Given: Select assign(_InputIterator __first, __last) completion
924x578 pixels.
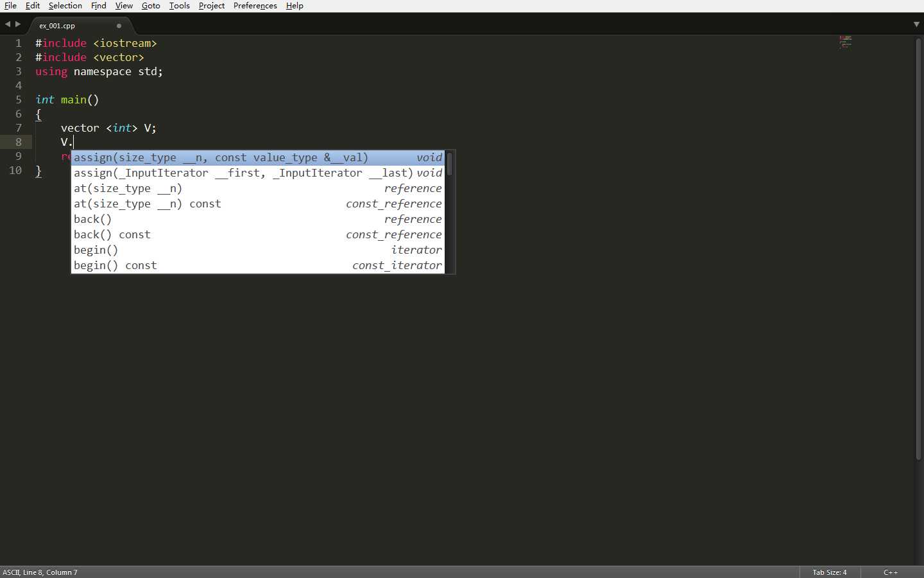Looking at the screenshot, I should point(258,173).
